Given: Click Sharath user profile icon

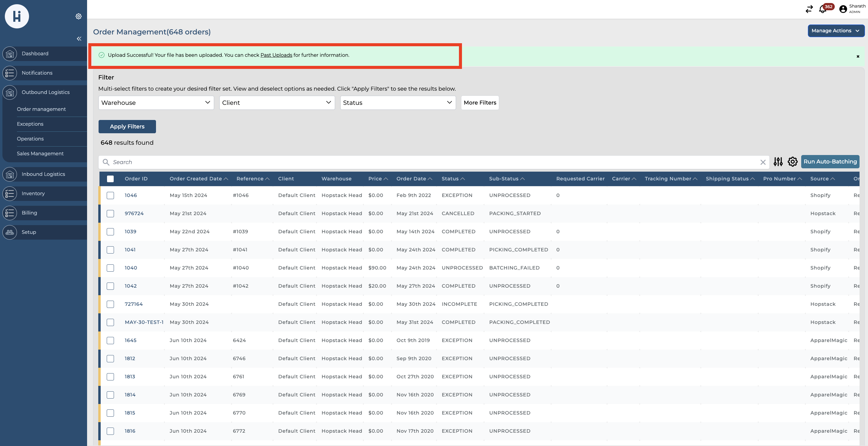Looking at the screenshot, I should point(843,9).
